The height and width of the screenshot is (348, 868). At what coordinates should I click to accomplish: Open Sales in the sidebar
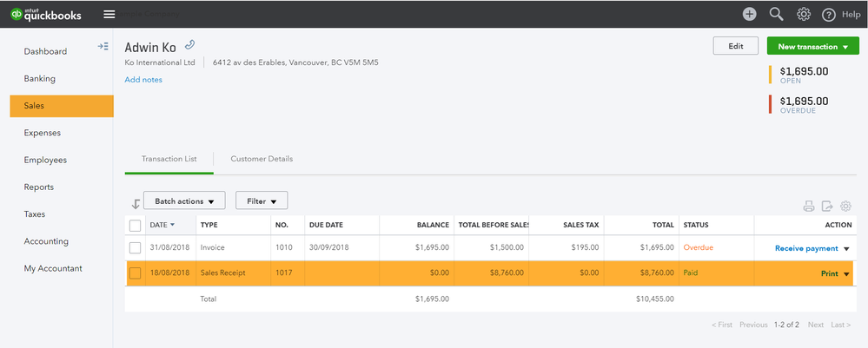click(x=62, y=106)
